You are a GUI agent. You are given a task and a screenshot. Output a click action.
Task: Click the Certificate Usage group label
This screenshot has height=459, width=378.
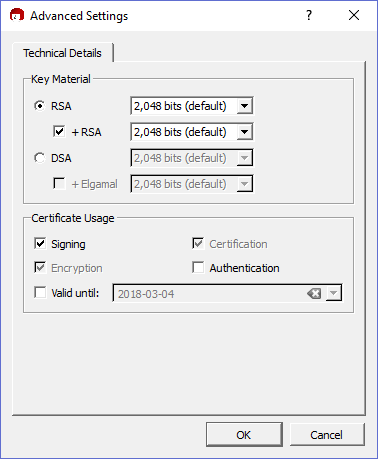click(x=73, y=218)
